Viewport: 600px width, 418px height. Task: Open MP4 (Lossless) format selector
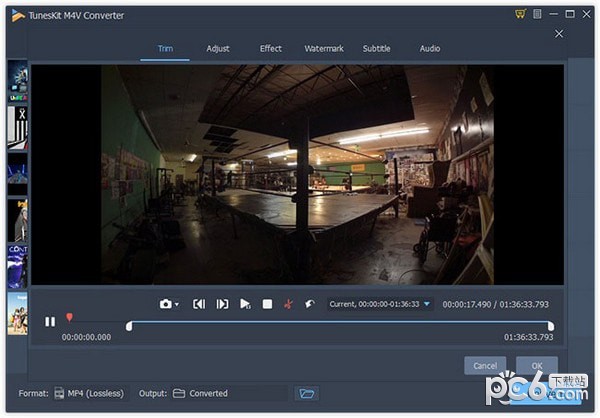click(x=90, y=394)
